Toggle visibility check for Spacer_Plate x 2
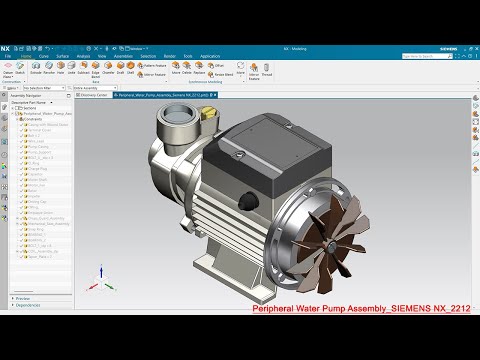The image size is (480, 360). point(21,257)
